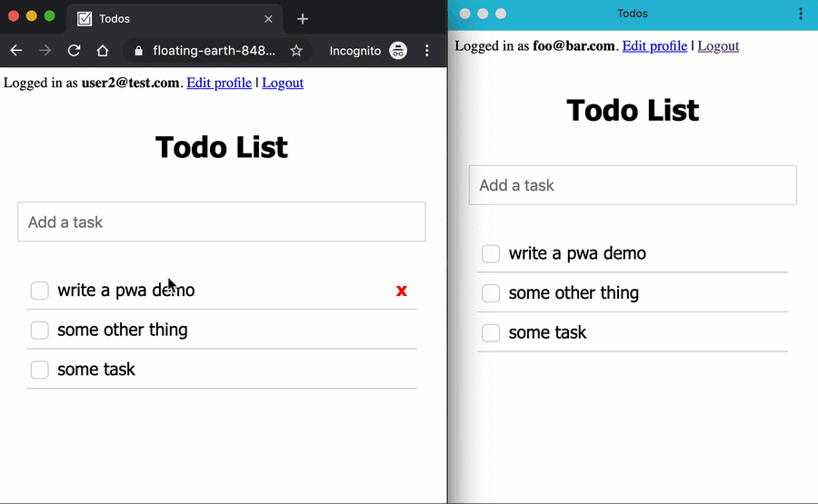Click 'write a pwa demo' text in Chrome window
This screenshot has height=504, width=818.
125,291
